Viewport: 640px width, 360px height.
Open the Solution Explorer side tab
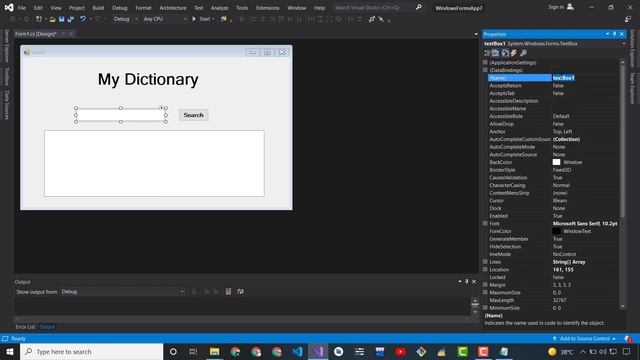pos(632,48)
